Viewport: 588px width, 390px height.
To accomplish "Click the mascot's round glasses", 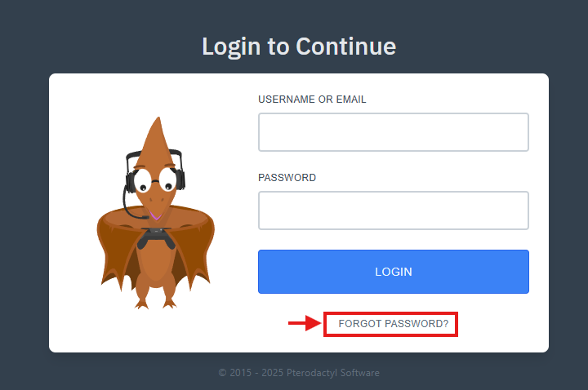I will point(155,180).
